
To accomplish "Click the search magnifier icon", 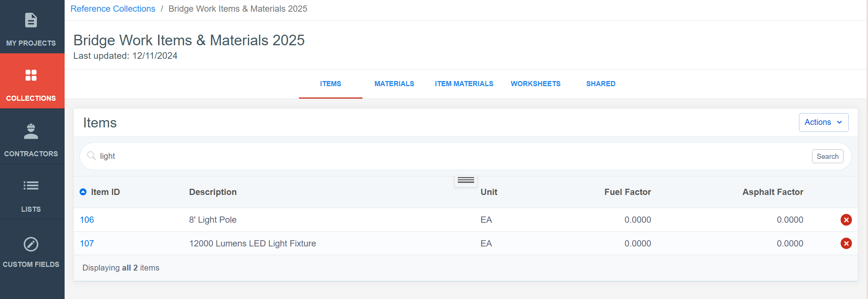I will tap(91, 156).
